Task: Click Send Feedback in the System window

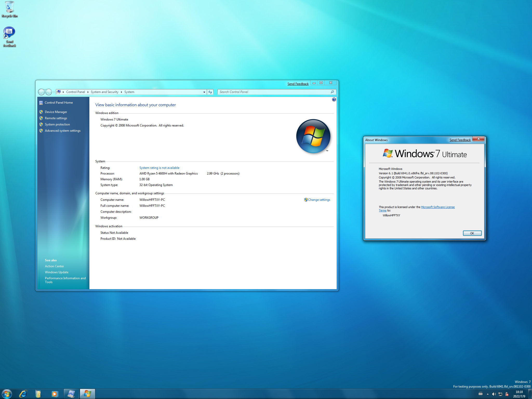Action: pyautogui.click(x=298, y=84)
